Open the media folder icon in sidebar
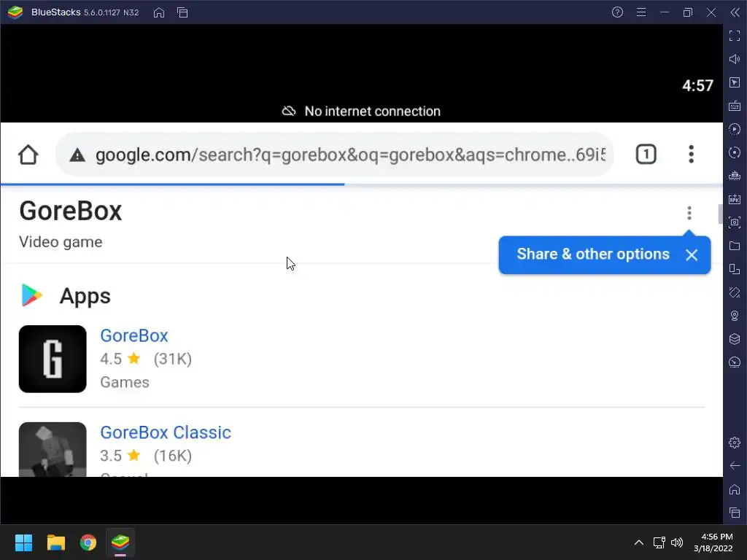This screenshot has width=747, height=560. click(734, 246)
